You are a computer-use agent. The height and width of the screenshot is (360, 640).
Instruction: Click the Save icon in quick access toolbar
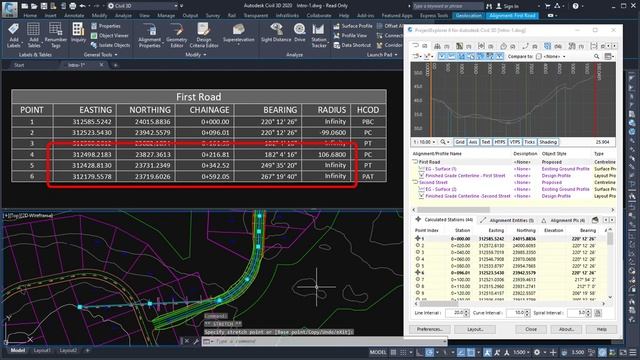[x=44, y=6]
